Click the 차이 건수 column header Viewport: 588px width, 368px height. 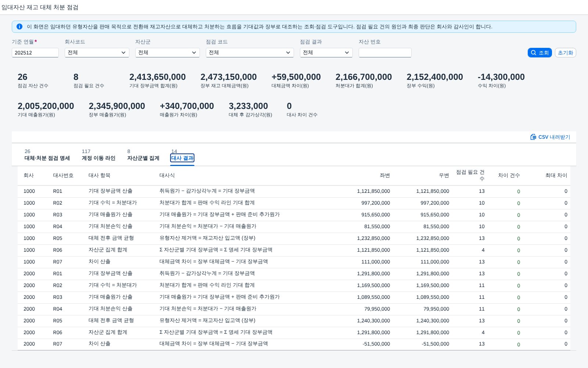tap(509, 176)
